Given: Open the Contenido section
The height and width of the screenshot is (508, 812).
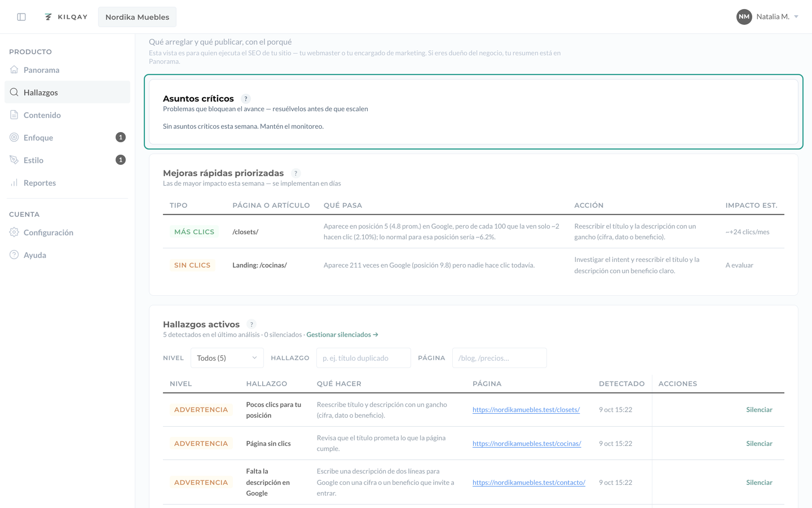Looking at the screenshot, I should pyautogui.click(x=67, y=115).
